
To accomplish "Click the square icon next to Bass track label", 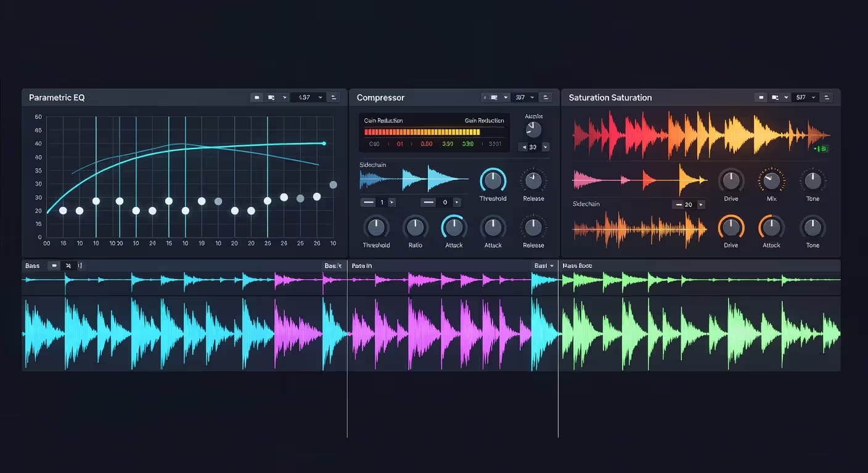I will click(x=54, y=266).
